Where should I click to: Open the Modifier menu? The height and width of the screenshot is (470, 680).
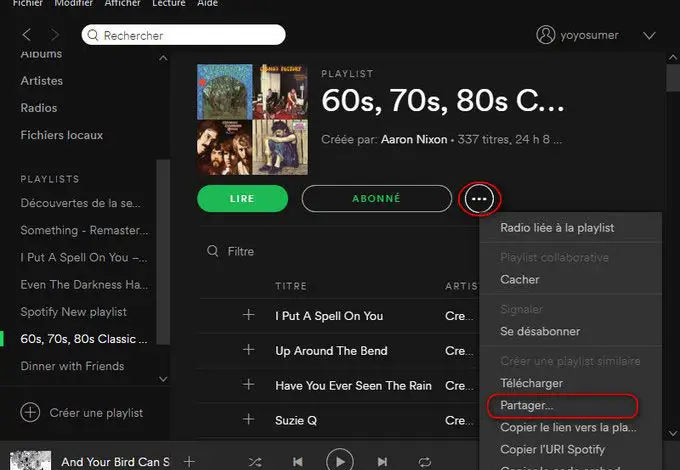[x=74, y=3]
